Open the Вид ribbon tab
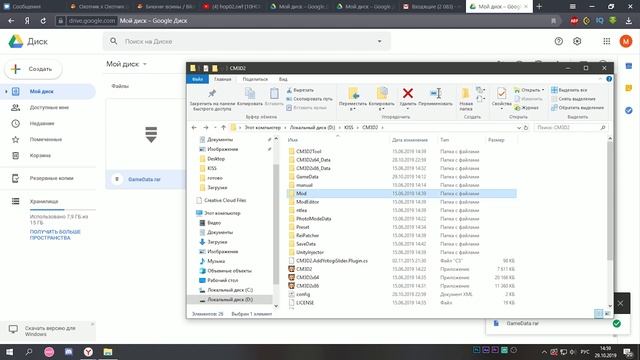This screenshot has height=360, width=640. pos(283,79)
